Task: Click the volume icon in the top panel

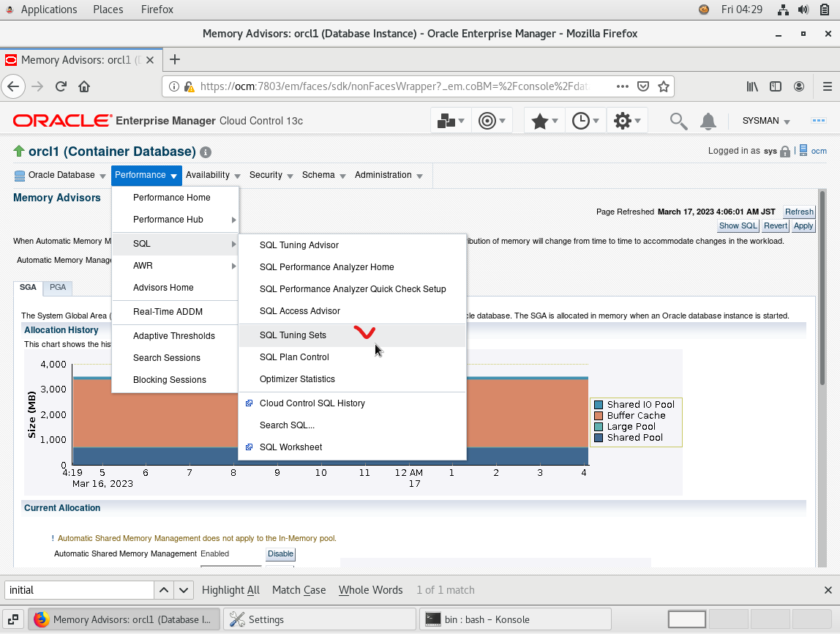Action: (803, 9)
